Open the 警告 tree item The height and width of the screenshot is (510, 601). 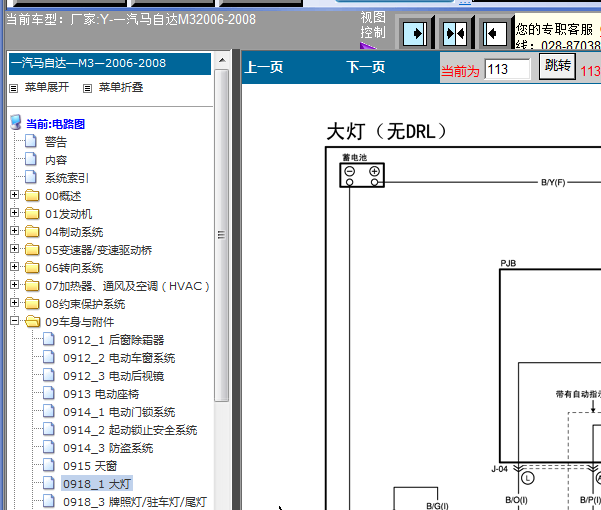coord(56,142)
